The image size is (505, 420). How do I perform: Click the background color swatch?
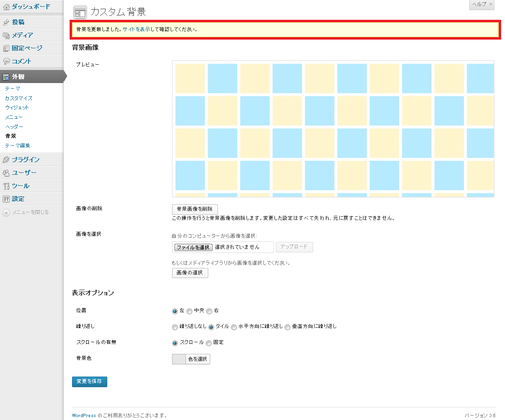(179, 359)
